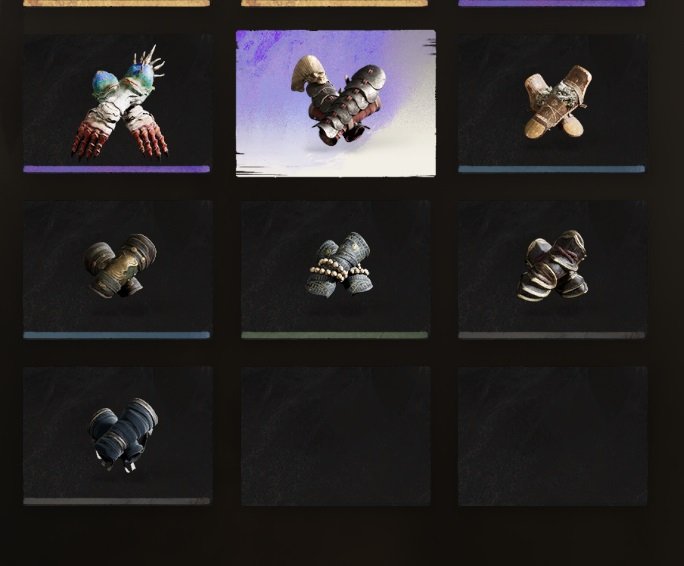
Task: Click blue rarity bar under tan bracers
Action: [551, 169]
